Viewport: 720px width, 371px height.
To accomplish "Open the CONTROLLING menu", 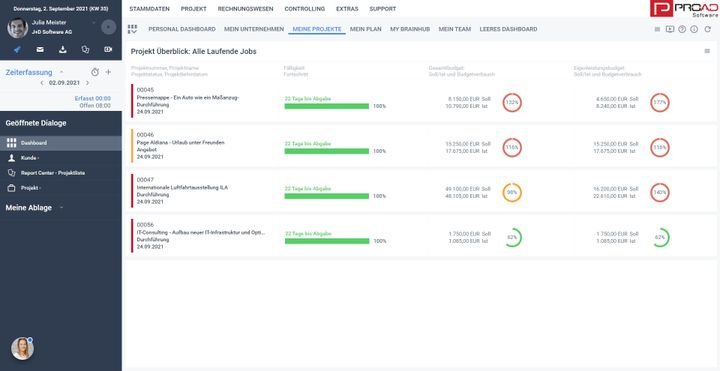I will coord(304,9).
